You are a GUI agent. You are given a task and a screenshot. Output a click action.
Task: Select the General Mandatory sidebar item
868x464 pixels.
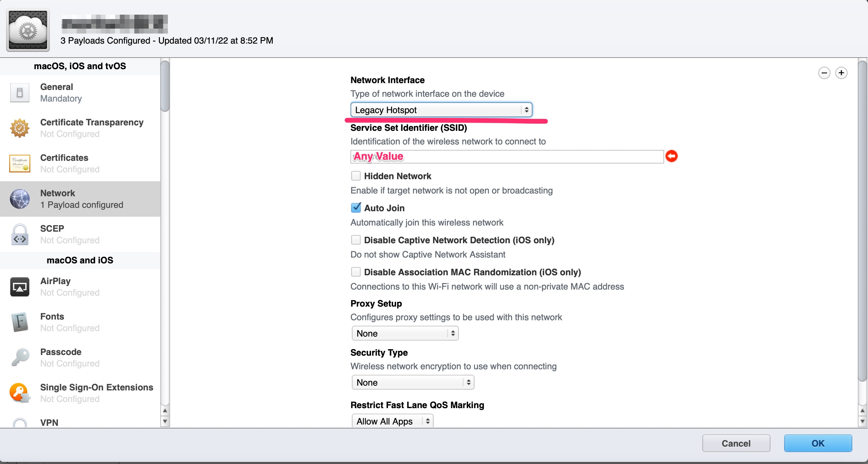point(80,93)
